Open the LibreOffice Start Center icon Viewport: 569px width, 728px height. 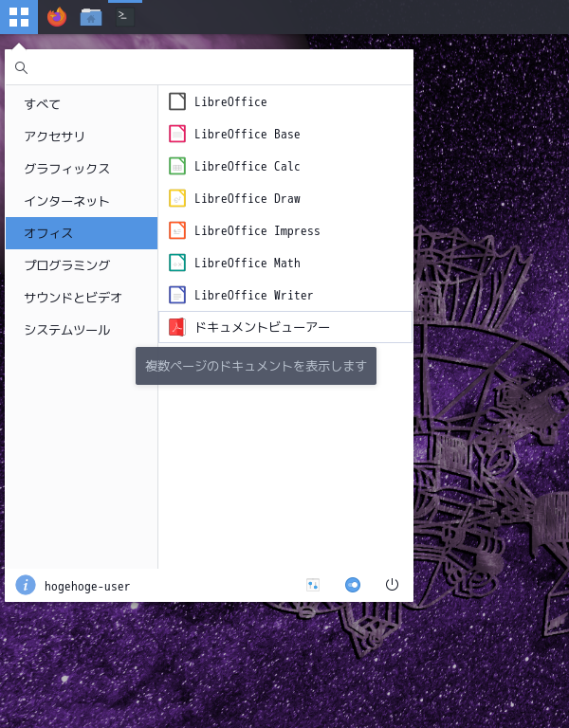click(177, 101)
